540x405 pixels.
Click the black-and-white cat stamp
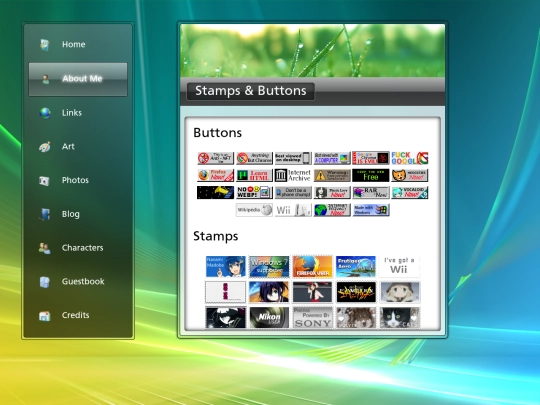click(399, 318)
